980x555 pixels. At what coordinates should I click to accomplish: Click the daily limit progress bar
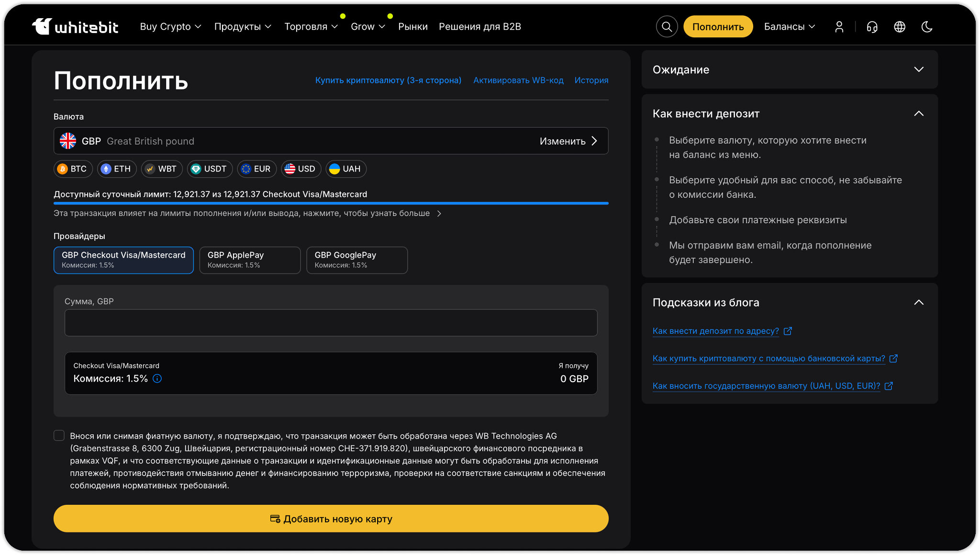pyautogui.click(x=331, y=203)
